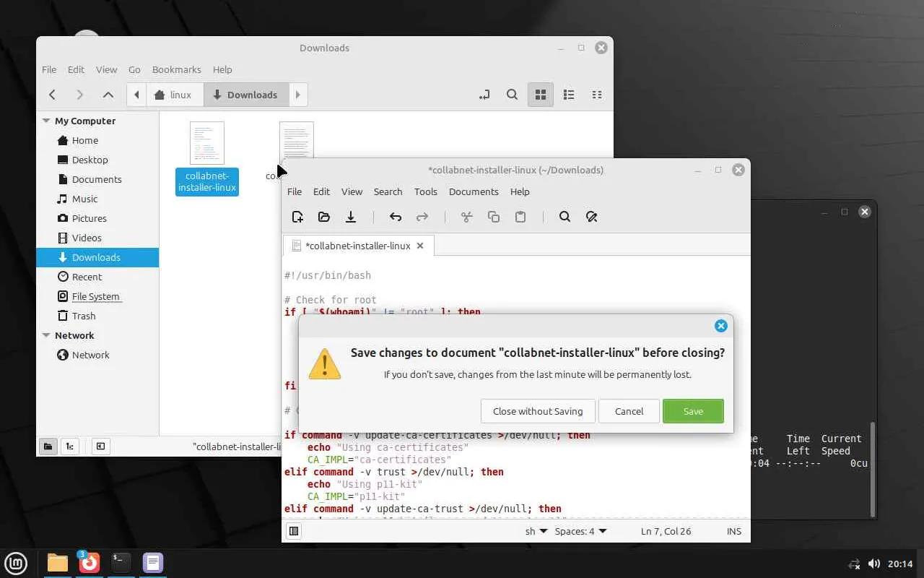Click the copy icon in the editor toolbar
This screenshot has width=924, height=578.
point(494,217)
